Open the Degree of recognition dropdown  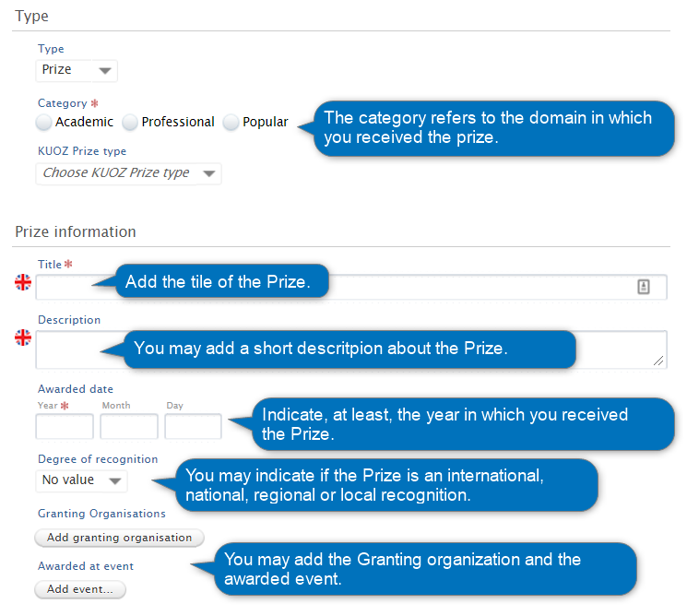tap(81, 480)
